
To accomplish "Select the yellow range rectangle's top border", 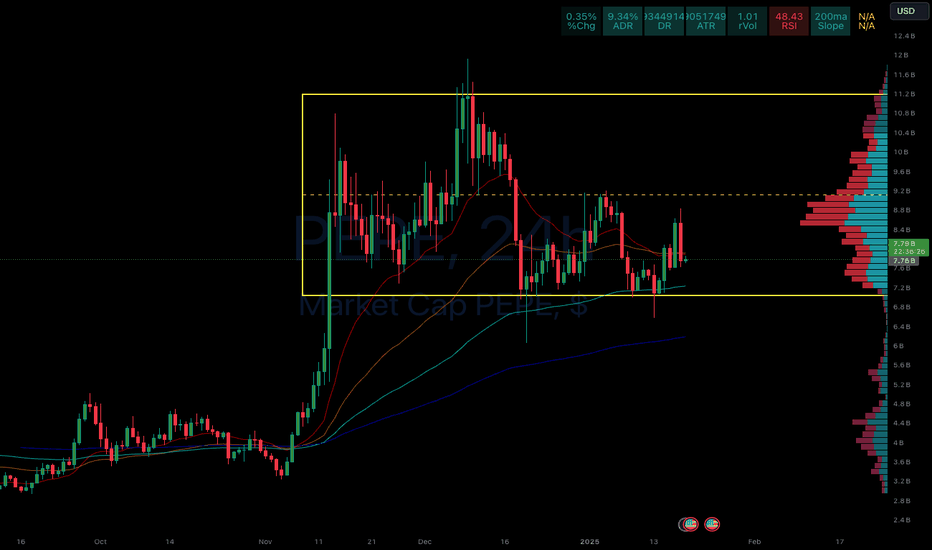I will (x=594, y=95).
